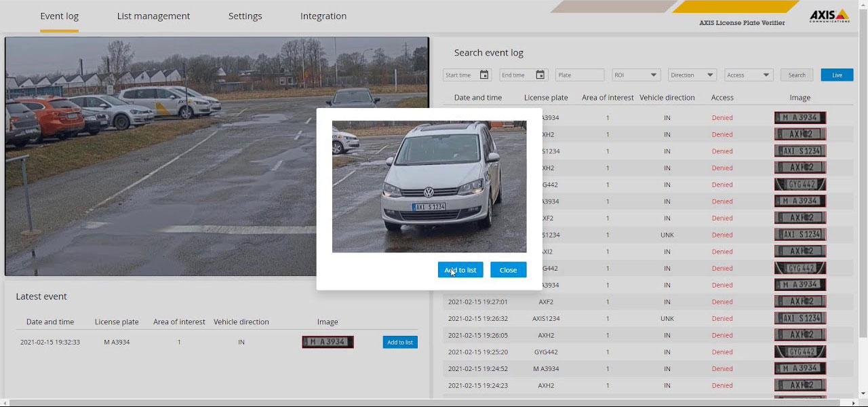Close the vehicle image popup
This screenshot has height=407, width=868.
tap(508, 270)
